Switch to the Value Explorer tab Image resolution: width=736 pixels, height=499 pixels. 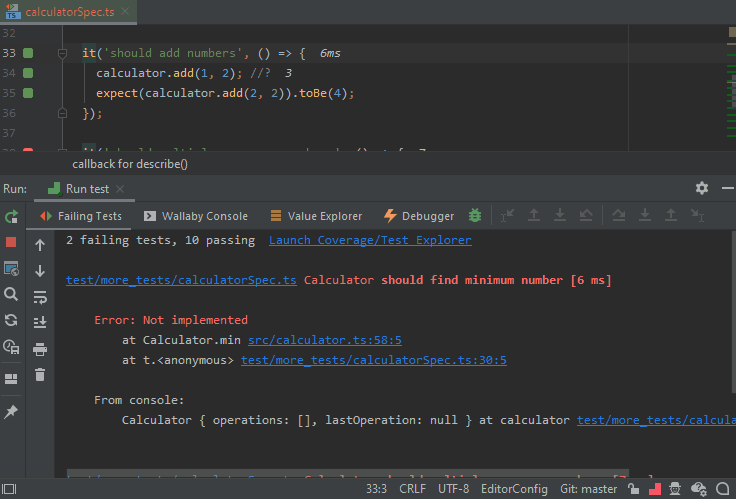323,216
